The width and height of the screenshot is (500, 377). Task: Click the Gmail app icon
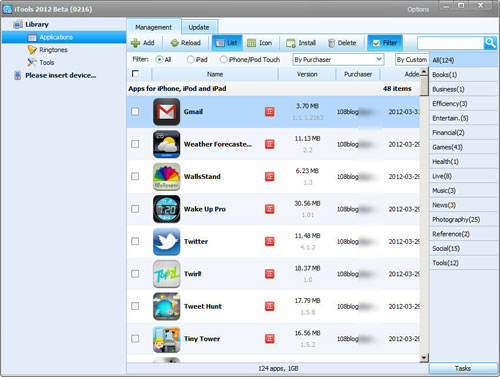[167, 112]
